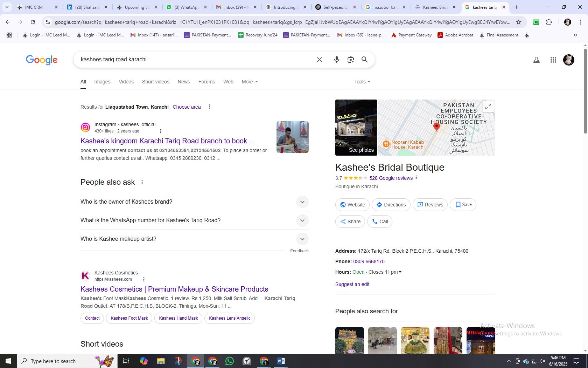588x368 pixels.
Task: Switch to the IMC CRM browser tab
Action: 37,7
